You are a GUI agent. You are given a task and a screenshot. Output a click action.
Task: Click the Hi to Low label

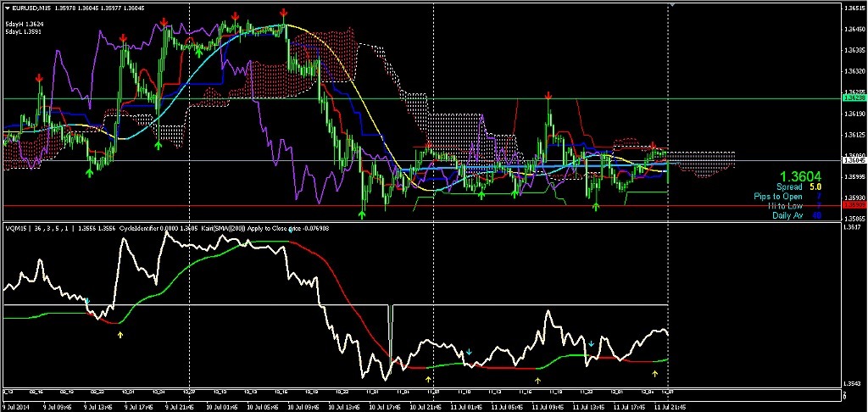pos(785,205)
